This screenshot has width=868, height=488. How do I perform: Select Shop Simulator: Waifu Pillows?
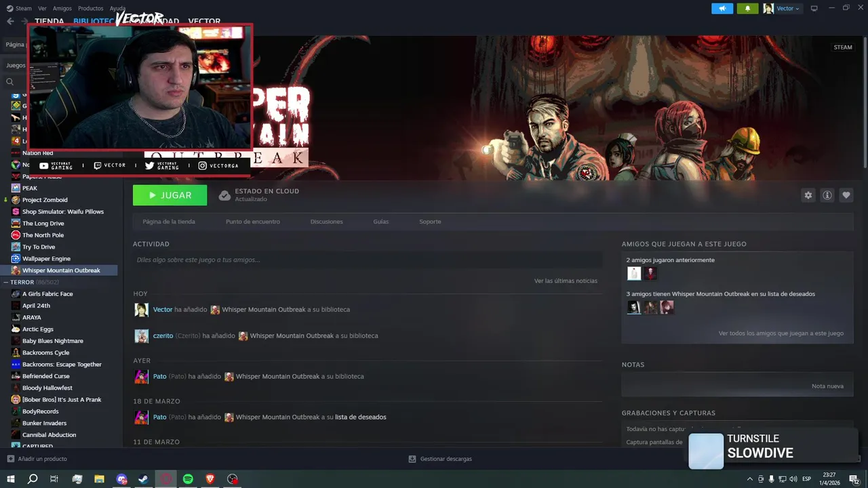point(63,211)
